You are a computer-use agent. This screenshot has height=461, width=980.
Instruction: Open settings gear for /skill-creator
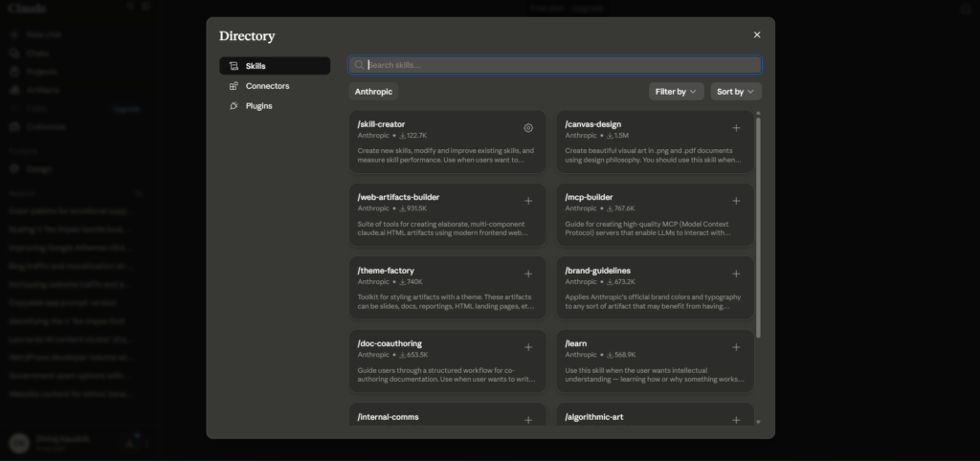[528, 128]
